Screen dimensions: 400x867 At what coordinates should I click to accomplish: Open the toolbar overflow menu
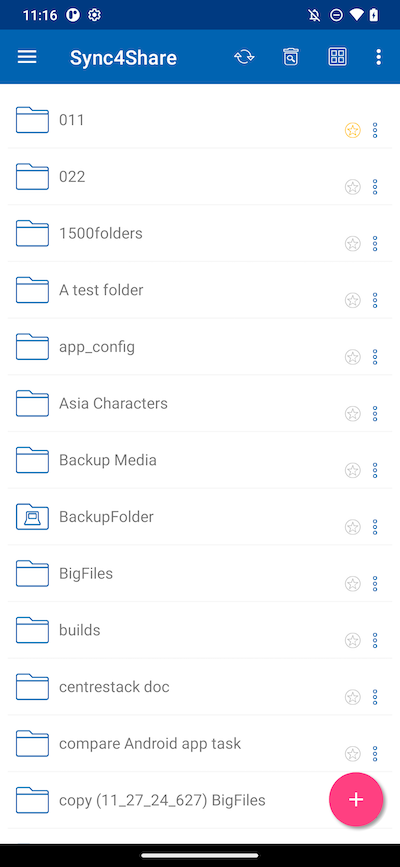click(378, 57)
